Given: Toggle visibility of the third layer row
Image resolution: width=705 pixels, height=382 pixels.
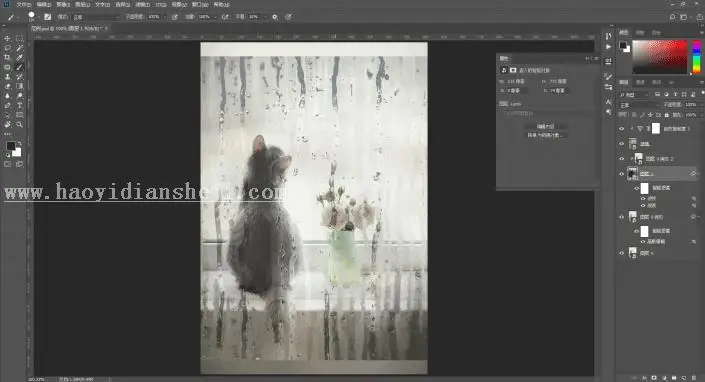Looking at the screenshot, I should pos(621,159).
